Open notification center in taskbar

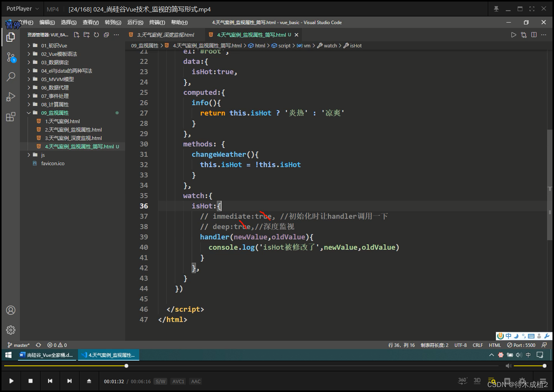[540, 355]
